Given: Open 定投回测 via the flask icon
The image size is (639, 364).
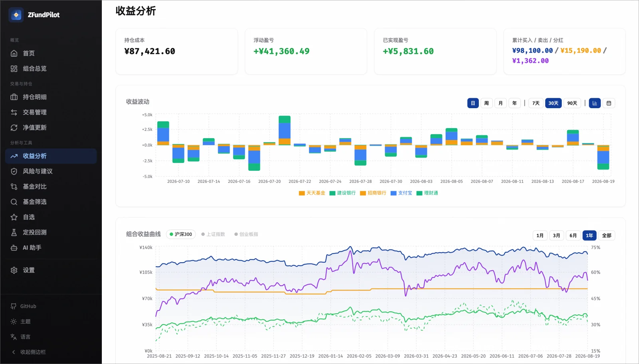Looking at the screenshot, I should 14,232.
